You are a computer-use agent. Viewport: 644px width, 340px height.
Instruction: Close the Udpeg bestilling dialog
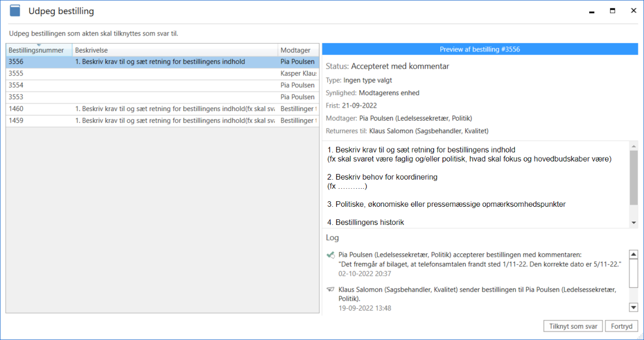[633, 11]
